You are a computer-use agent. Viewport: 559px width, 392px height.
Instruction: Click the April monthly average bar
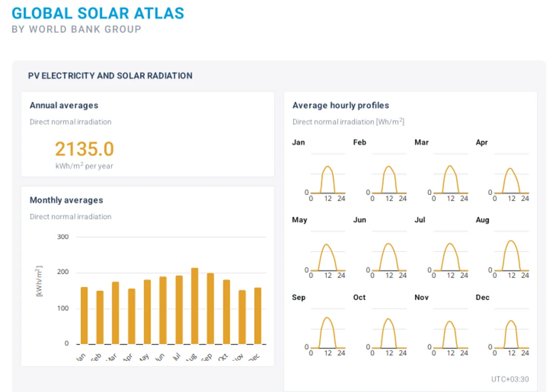132,317
